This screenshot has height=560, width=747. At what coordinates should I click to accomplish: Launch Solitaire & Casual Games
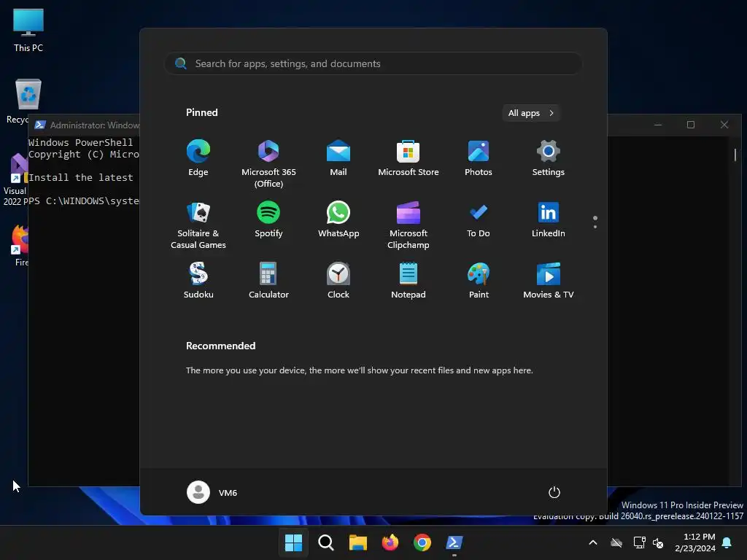coord(198,225)
